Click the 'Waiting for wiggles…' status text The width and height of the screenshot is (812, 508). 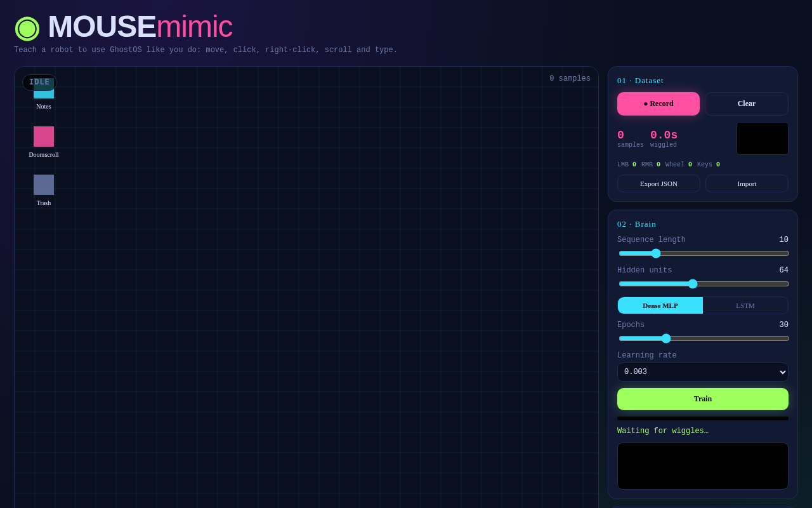[x=663, y=431]
